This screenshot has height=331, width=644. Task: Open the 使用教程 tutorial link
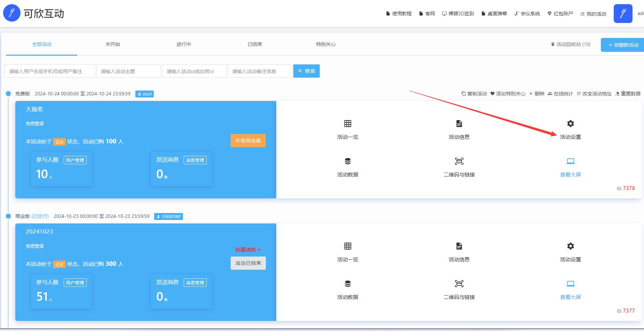click(x=399, y=14)
